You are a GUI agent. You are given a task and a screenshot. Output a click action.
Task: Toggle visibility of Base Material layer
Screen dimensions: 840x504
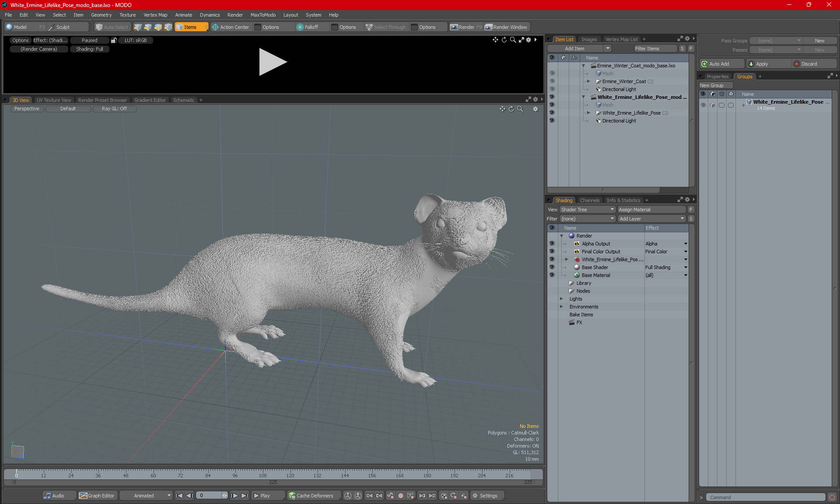coord(552,275)
